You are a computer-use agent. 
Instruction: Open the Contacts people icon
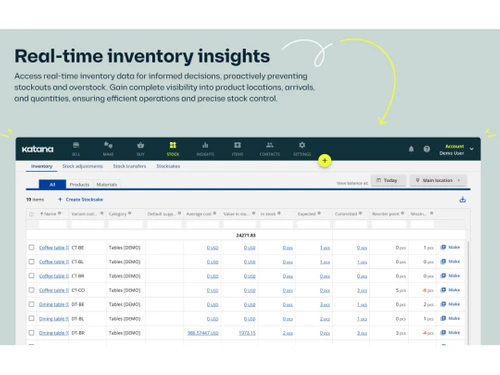pos(270,145)
